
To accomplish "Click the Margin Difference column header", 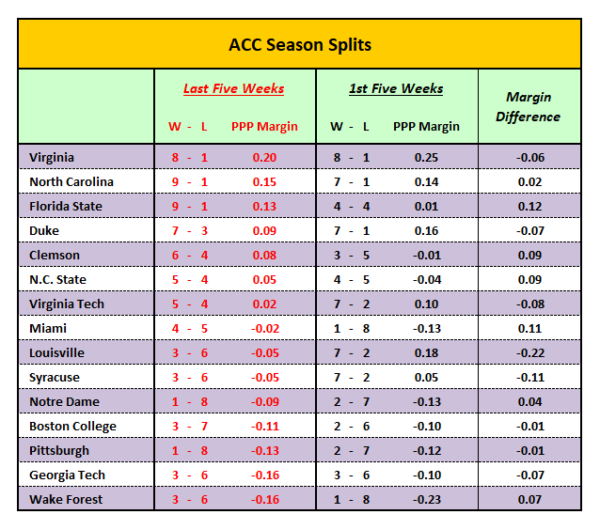I will click(529, 106).
